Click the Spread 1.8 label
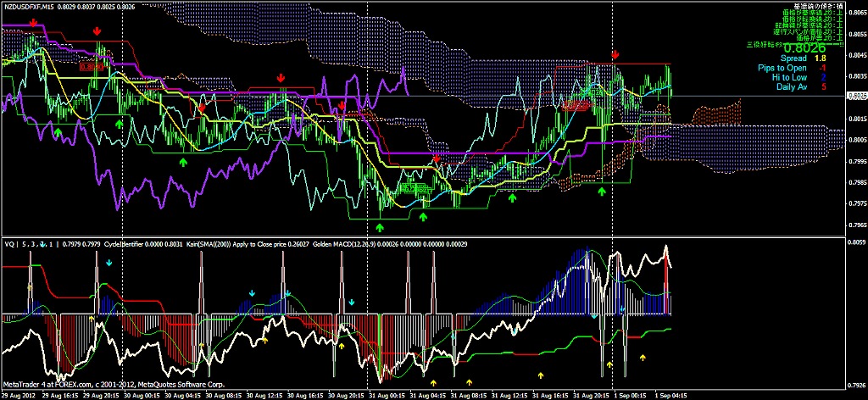 (805, 58)
